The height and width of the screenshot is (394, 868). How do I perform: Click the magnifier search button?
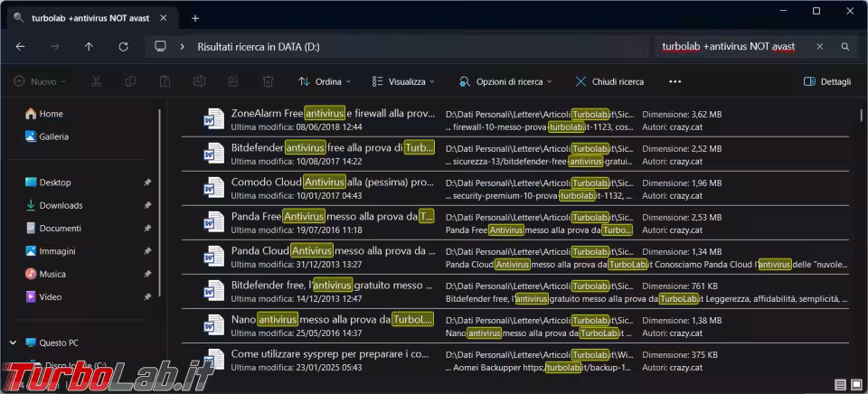tap(845, 47)
